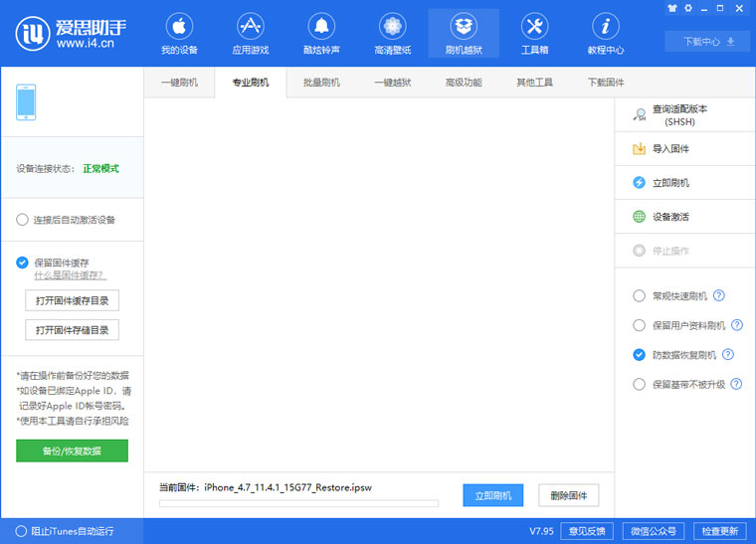Click 查询适配版本 (SHSH) magnifier icon
The width and height of the screenshot is (756, 544).
pos(640,114)
